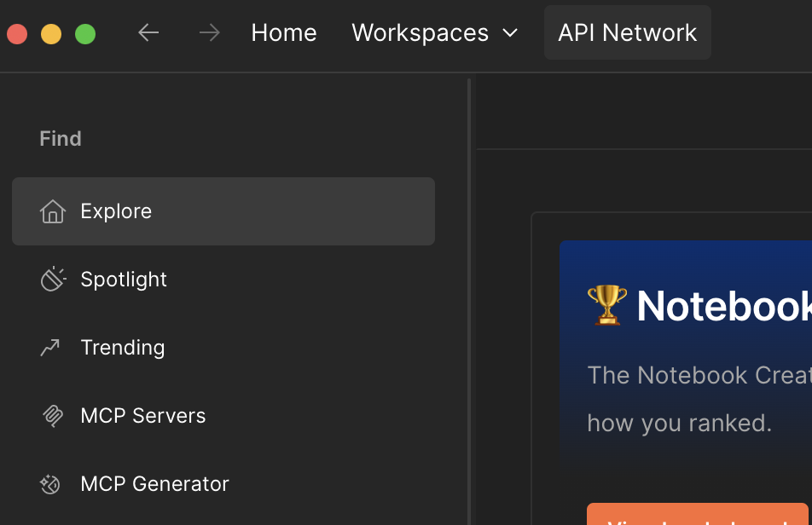Click the back navigation arrow
Image resolution: width=812 pixels, height=525 pixels.
(x=148, y=33)
